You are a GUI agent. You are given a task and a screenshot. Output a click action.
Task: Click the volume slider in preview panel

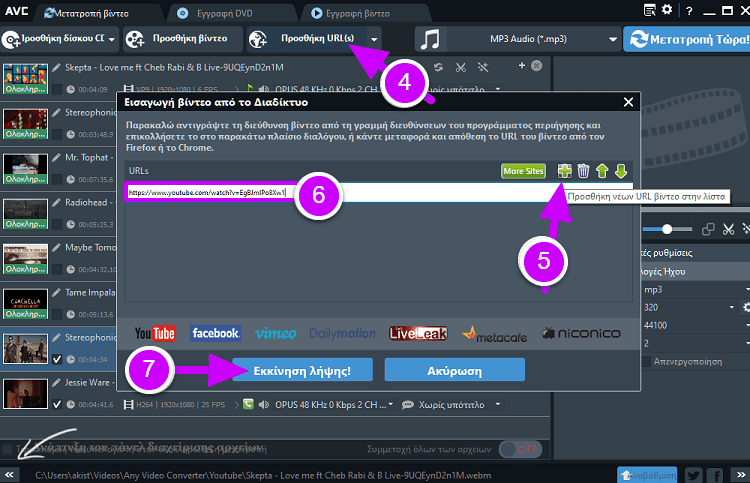click(x=665, y=229)
